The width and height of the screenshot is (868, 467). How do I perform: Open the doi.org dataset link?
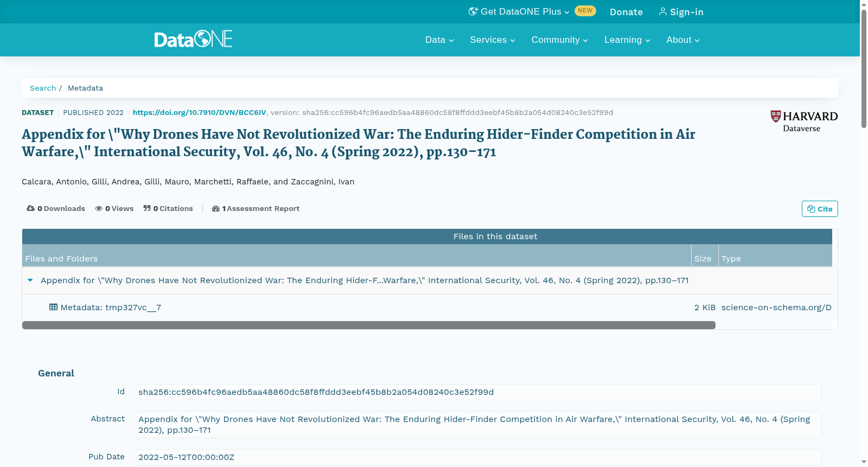point(199,112)
